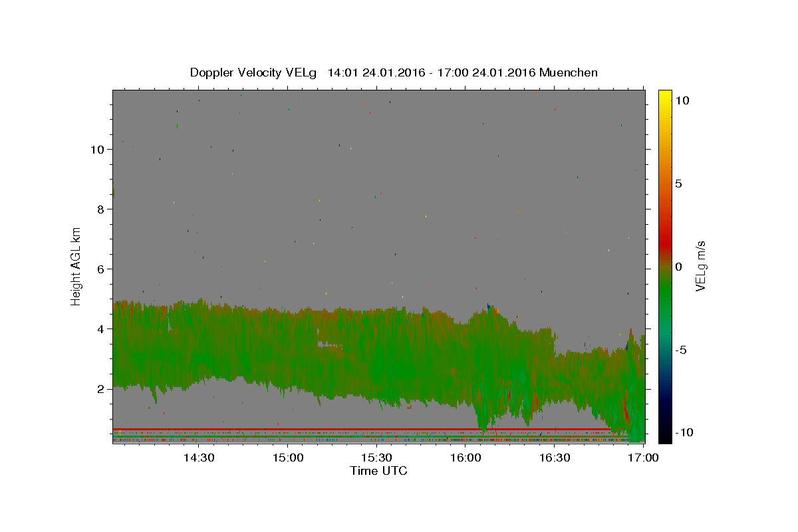This screenshot has height=532, width=798.
Task: Click the yellow top of the colorbar
Action: pos(664,95)
